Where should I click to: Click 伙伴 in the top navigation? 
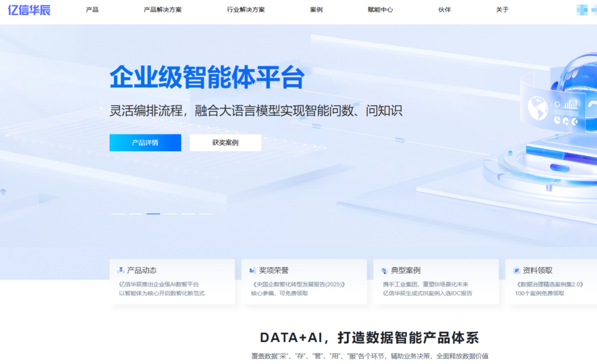[x=445, y=10]
